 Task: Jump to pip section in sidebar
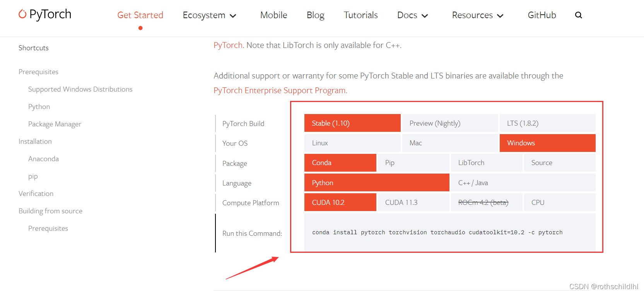pyautogui.click(x=33, y=177)
